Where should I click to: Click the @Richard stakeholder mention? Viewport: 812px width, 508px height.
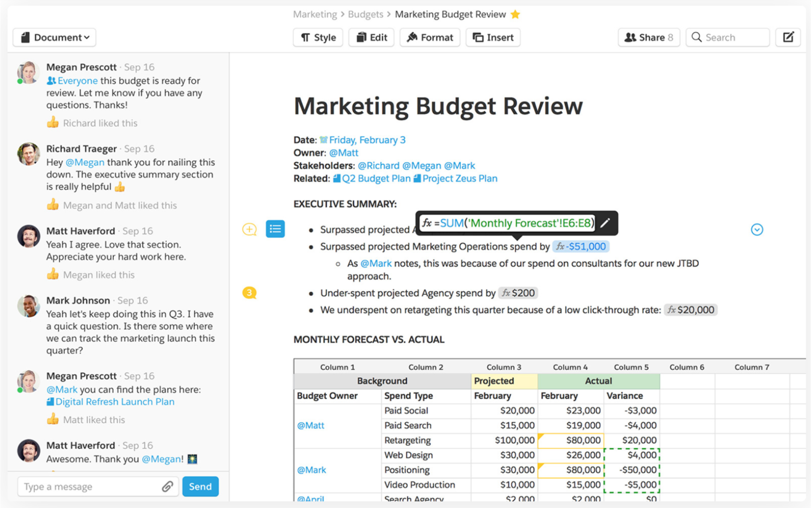378,166
